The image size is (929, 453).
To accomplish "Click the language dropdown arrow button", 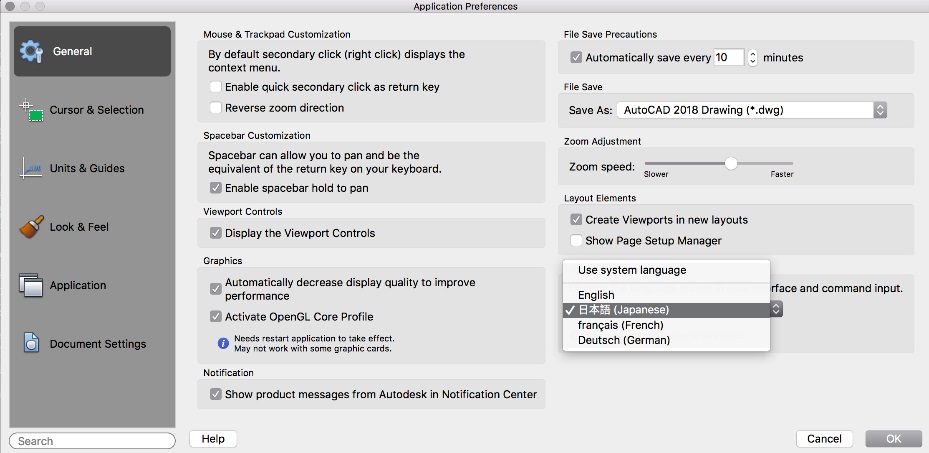I will click(776, 310).
